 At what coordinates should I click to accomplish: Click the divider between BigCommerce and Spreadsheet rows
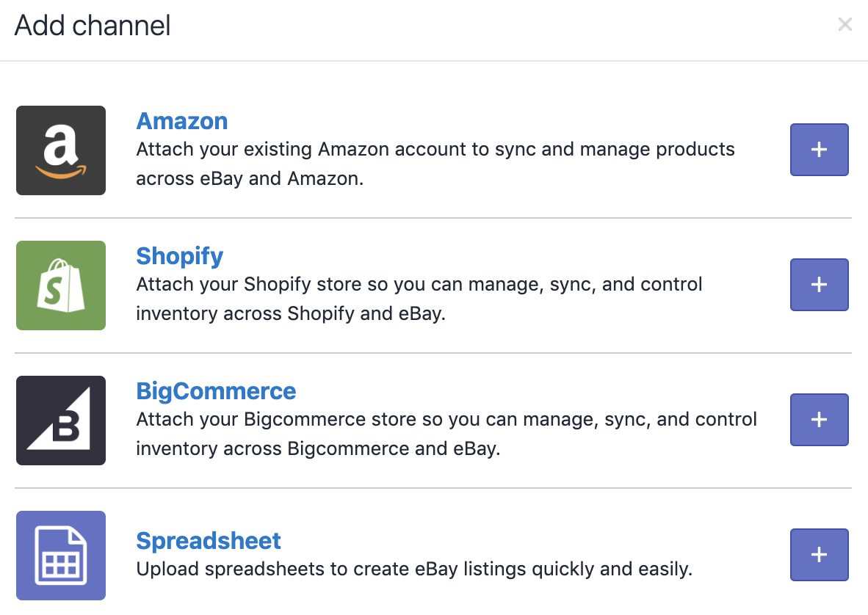tap(433, 488)
